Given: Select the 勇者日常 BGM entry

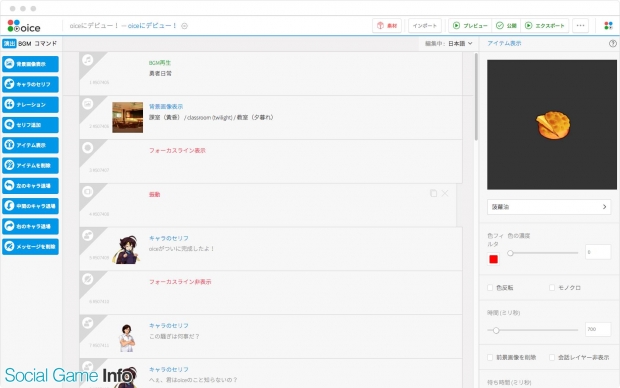Looking at the screenshot, I should tap(160, 74).
